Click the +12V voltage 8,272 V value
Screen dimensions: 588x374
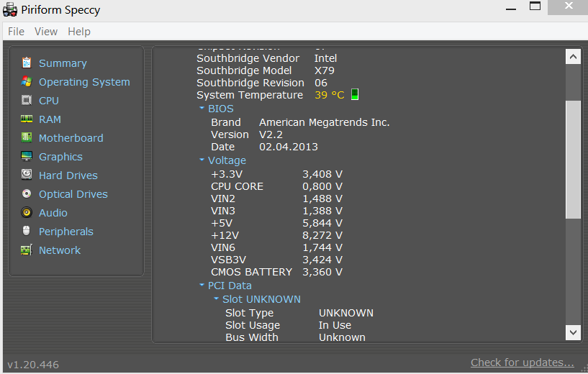[322, 235]
